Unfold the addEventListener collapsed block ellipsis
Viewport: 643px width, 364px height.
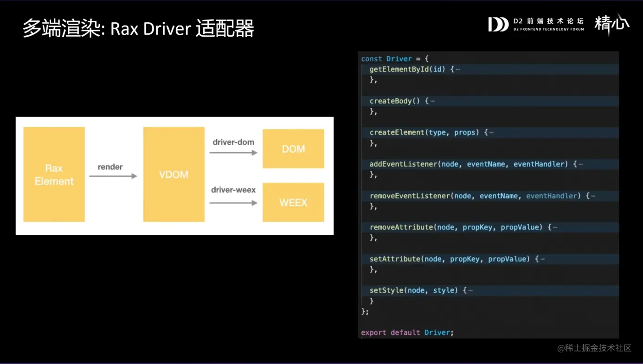pos(580,164)
